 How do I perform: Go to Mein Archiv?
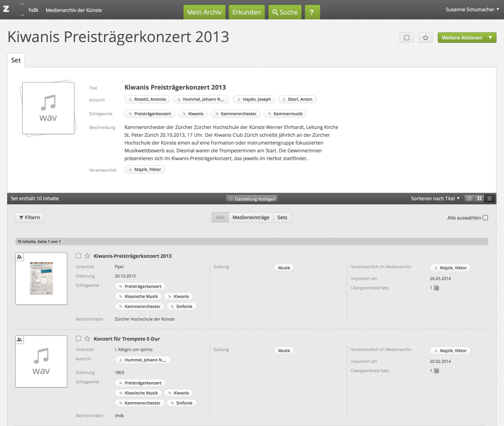point(204,12)
